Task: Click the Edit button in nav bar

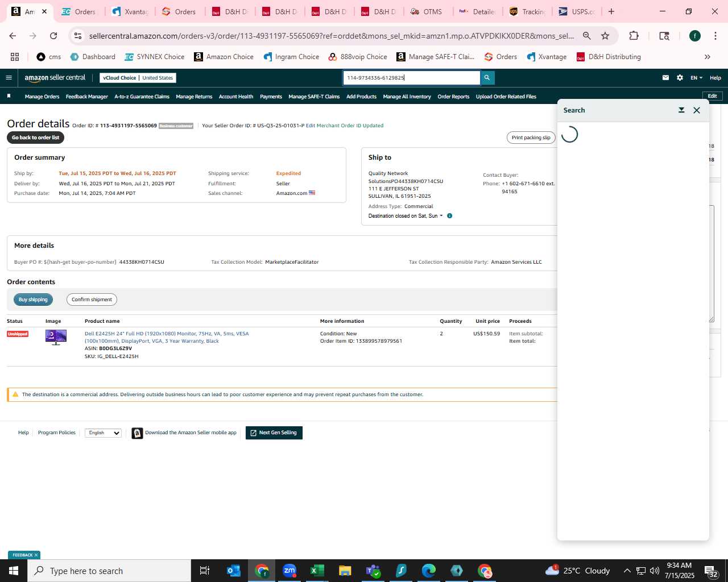Action: [713, 96]
